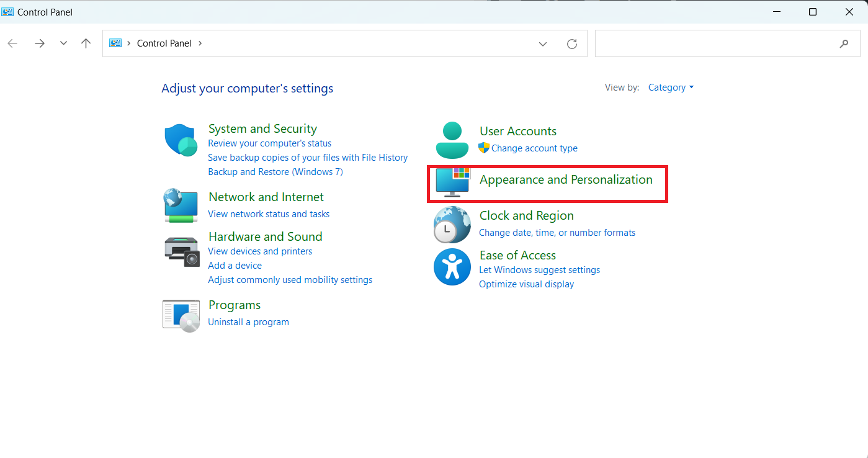Open the Clock and Region heading
868x458 pixels.
point(527,215)
